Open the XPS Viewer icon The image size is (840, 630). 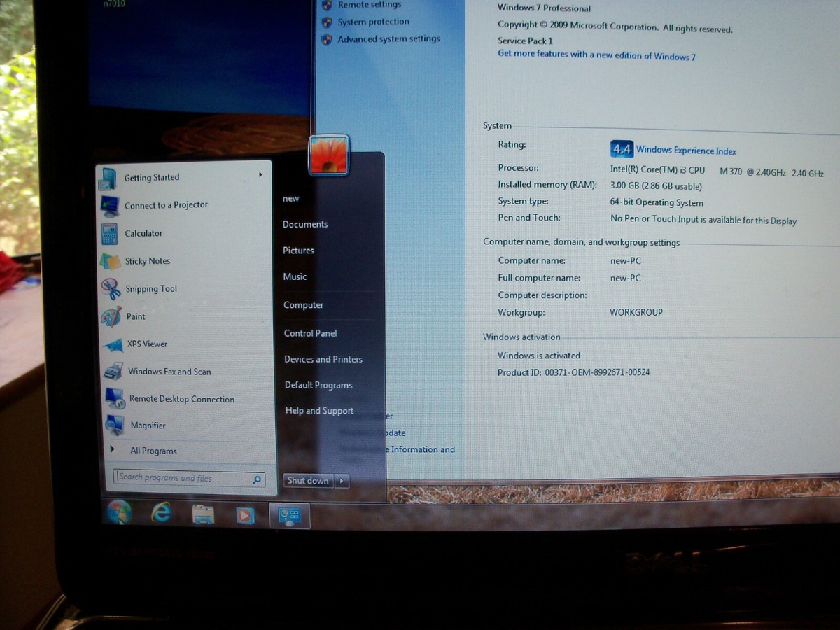[x=112, y=344]
